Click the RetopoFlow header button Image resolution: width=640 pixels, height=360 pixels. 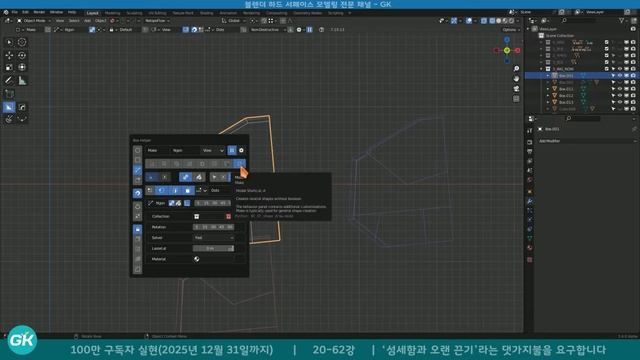(x=156, y=20)
